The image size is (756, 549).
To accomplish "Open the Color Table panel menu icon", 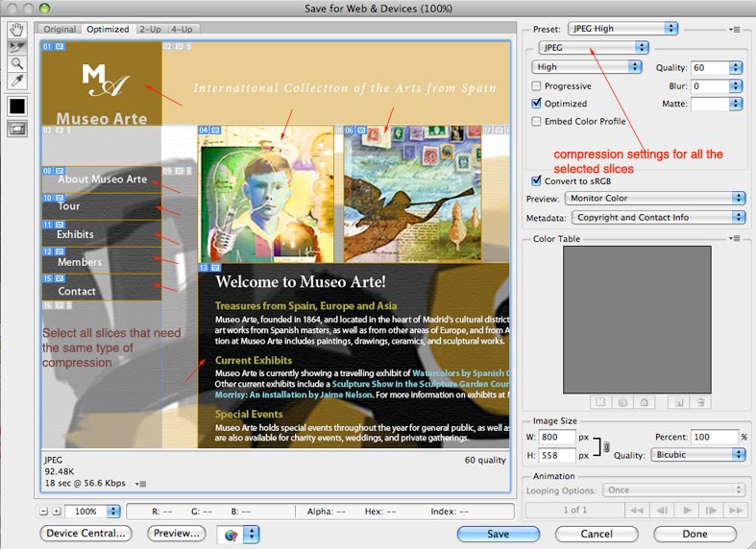I will click(x=735, y=238).
